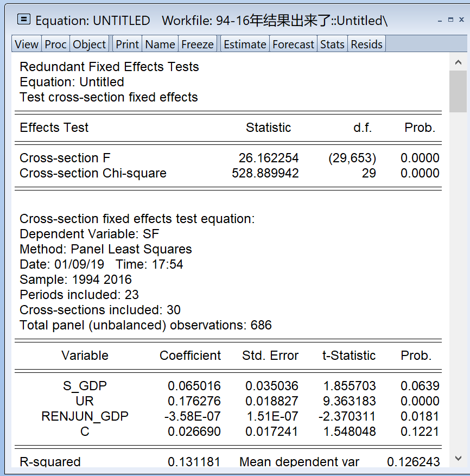Click the scroll up arrow

[x=459, y=62]
